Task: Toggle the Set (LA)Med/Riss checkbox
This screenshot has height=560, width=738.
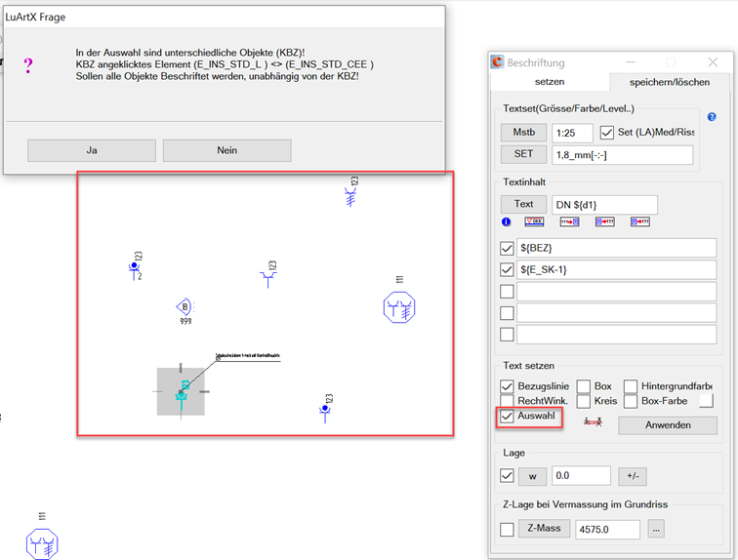Action: [x=606, y=133]
